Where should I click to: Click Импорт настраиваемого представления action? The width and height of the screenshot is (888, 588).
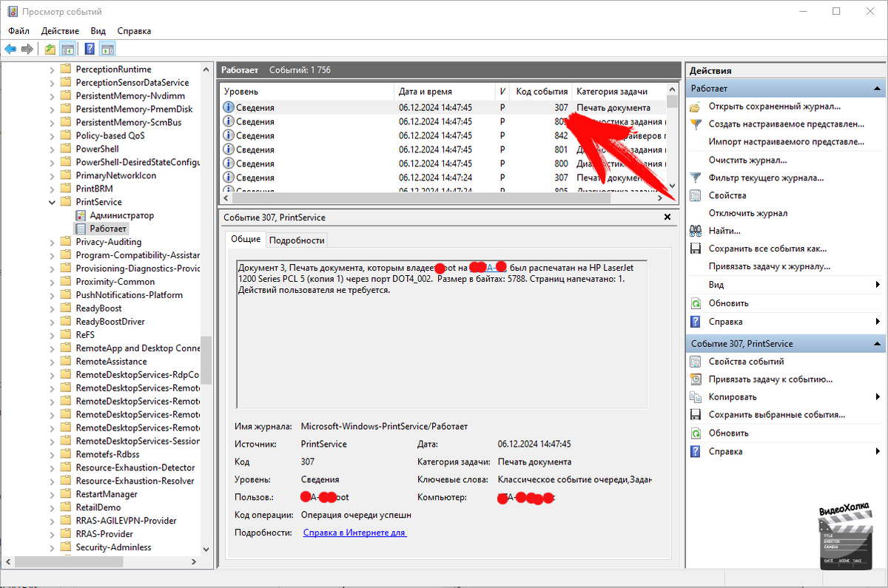[x=787, y=142]
